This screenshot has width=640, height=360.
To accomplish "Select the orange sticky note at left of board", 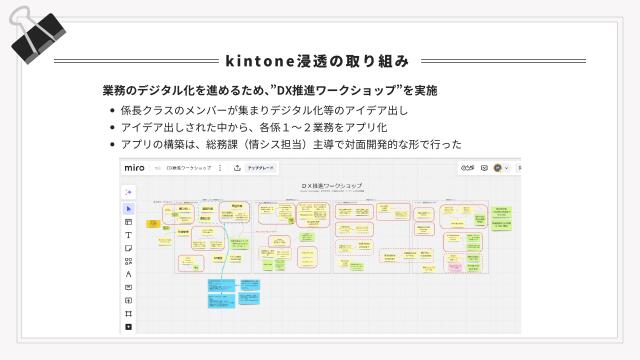I will point(153,224).
